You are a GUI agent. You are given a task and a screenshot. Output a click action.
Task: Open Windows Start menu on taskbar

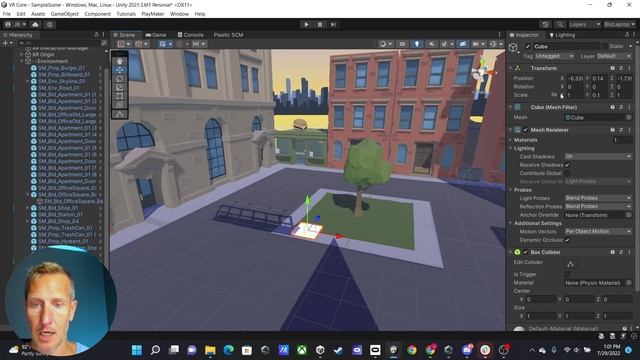[137, 350]
